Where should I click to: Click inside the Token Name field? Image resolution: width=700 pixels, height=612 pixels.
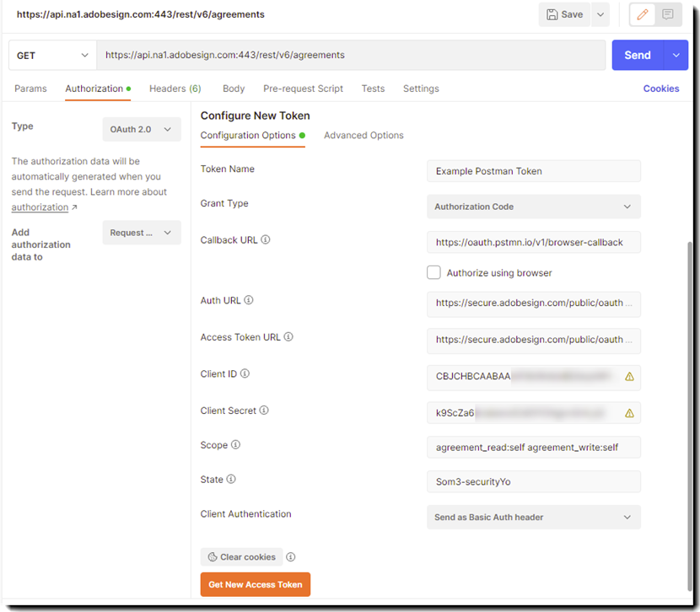pyautogui.click(x=533, y=170)
